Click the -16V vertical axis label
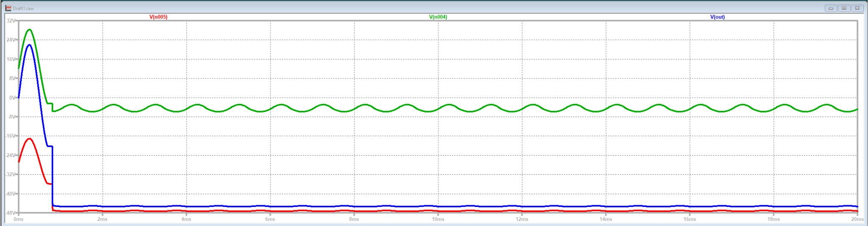Viewport: 868px width, 226px height. [11, 136]
